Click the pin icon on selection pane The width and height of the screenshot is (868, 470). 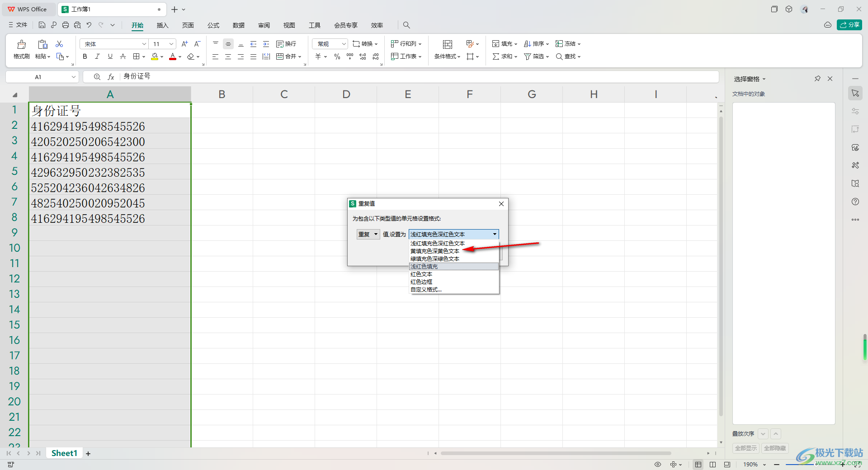click(x=817, y=79)
